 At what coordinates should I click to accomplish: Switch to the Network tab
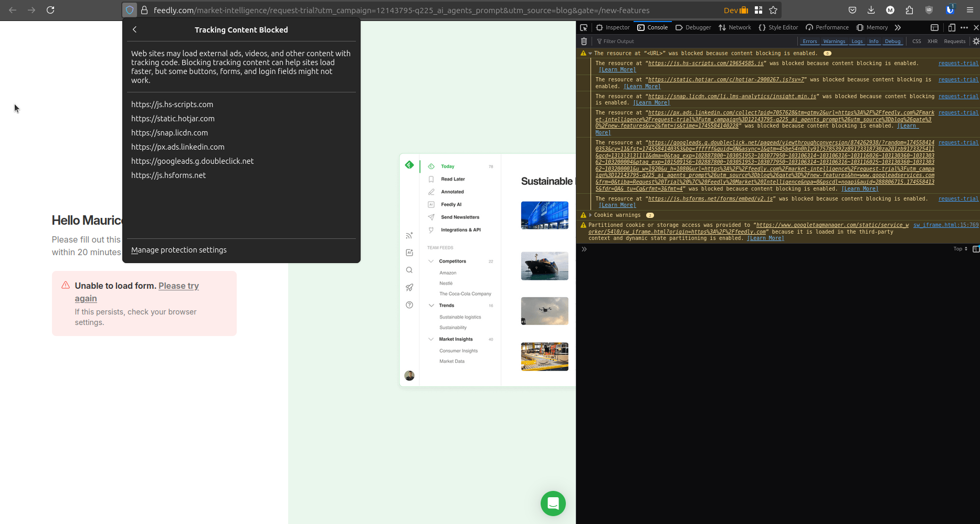point(734,27)
